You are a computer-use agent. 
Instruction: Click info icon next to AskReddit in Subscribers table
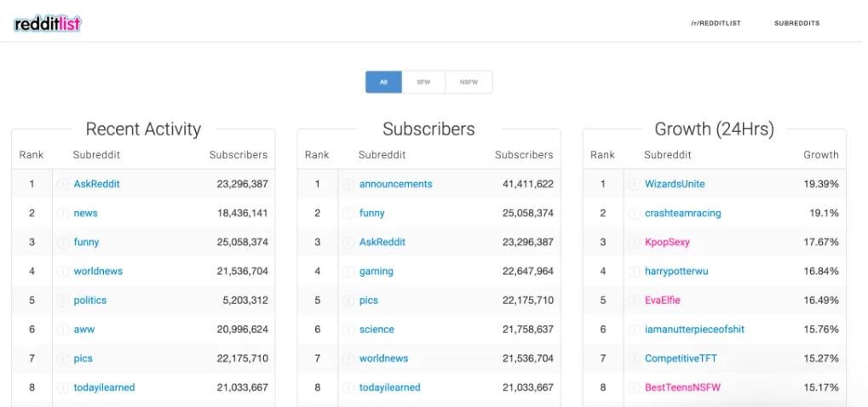click(348, 242)
